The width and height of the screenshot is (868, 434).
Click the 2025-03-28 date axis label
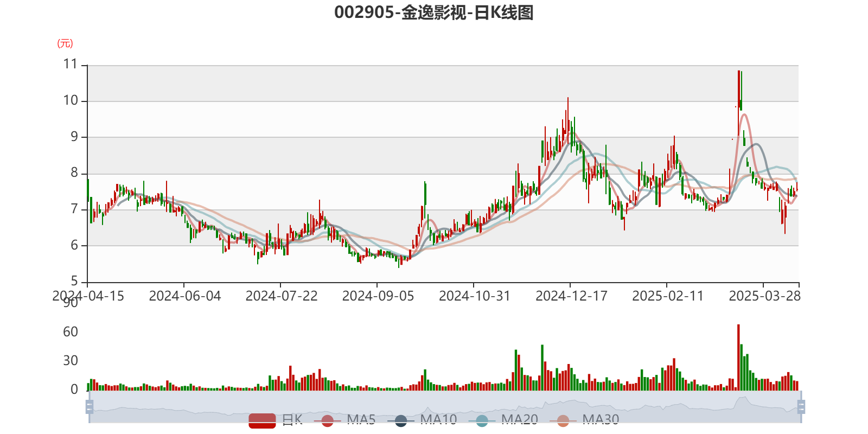tap(764, 296)
